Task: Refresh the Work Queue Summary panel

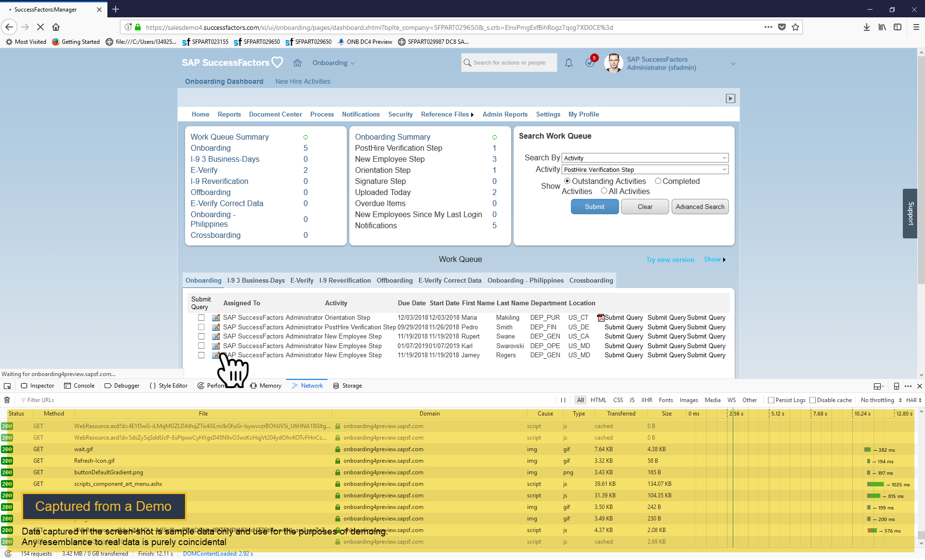Action: (305, 137)
